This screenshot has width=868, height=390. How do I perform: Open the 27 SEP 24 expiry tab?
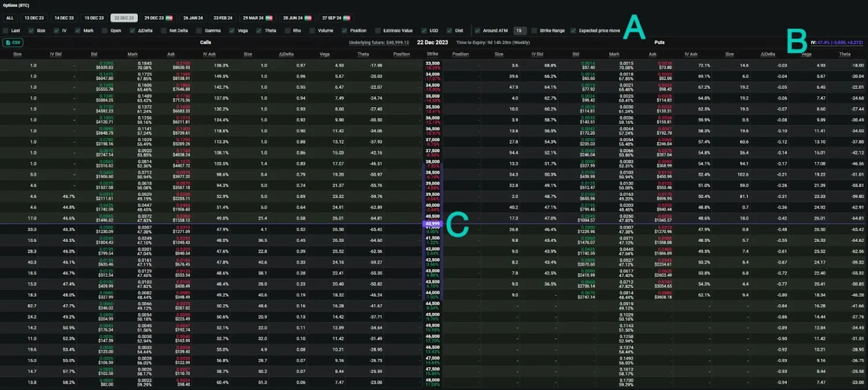[336, 18]
